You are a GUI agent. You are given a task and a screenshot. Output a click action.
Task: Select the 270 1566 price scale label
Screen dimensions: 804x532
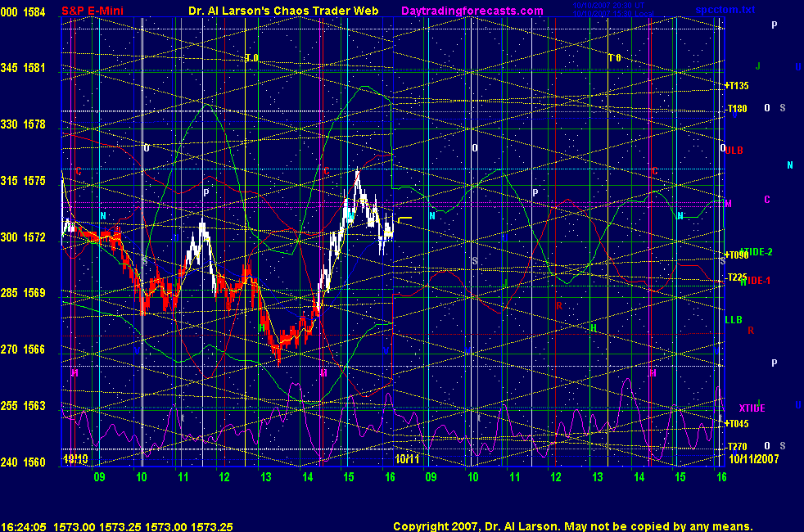coord(23,349)
